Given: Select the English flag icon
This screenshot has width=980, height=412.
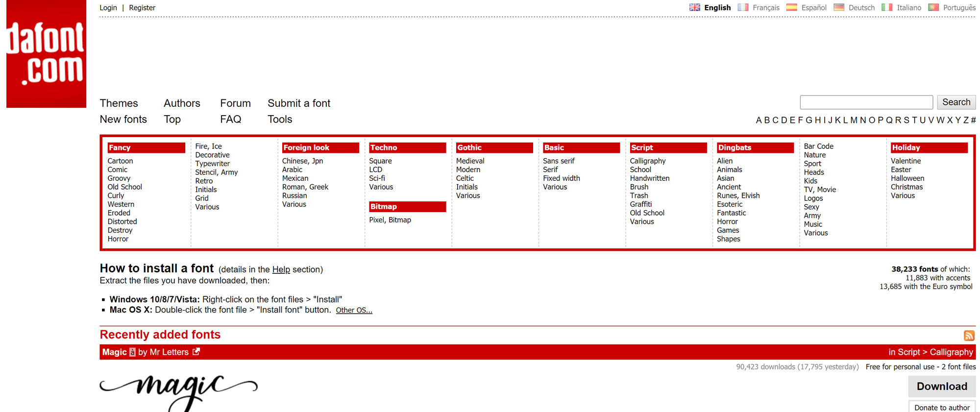Looking at the screenshot, I should point(694,7).
